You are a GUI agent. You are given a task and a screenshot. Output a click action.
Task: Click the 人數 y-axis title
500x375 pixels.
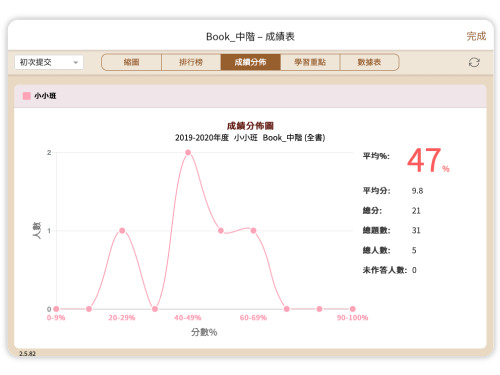click(36, 230)
